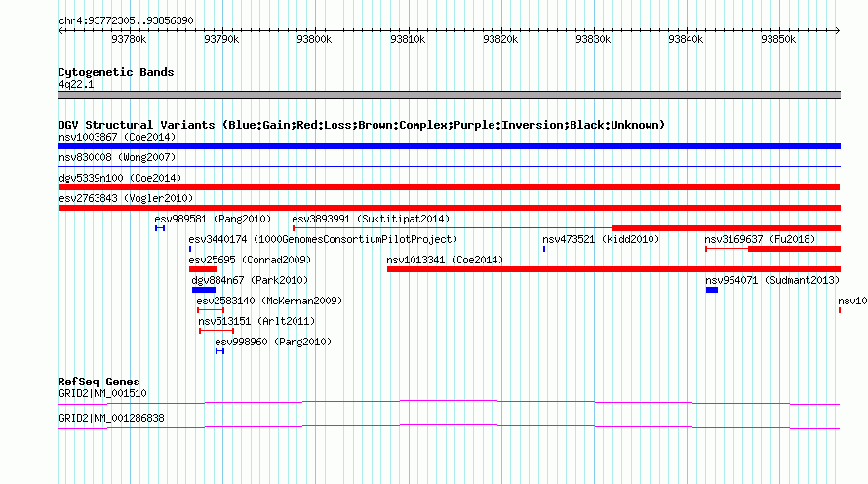Select the GRID2|NM_001286838 transcript line
The width and height of the screenshot is (868, 484).
pos(449,426)
